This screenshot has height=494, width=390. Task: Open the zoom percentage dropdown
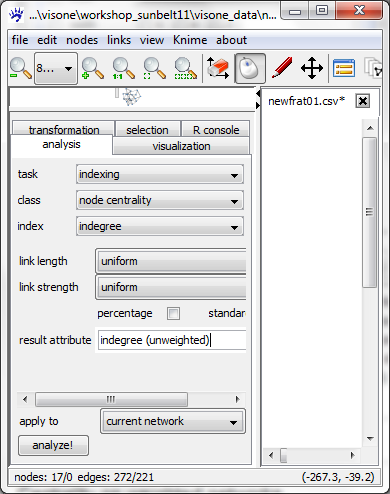tap(56, 69)
